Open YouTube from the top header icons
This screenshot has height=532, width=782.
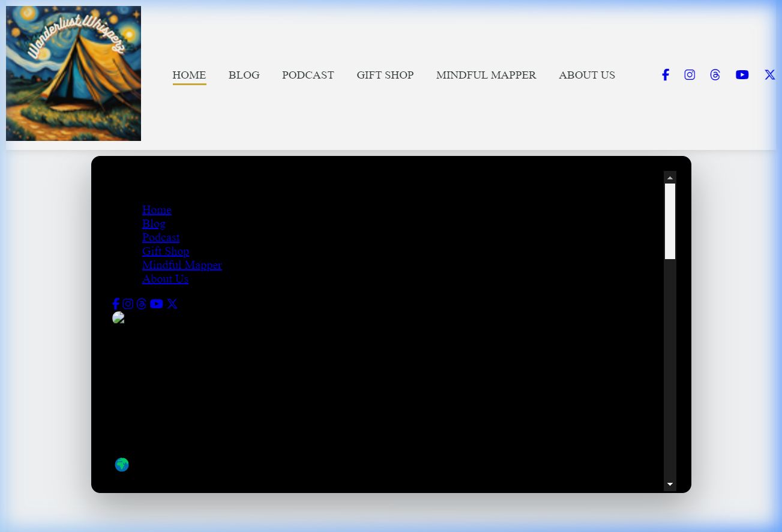point(742,75)
